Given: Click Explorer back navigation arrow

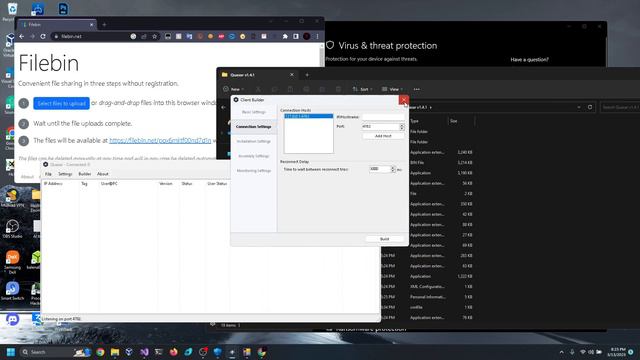Looking at the screenshot, I should click(223, 107).
